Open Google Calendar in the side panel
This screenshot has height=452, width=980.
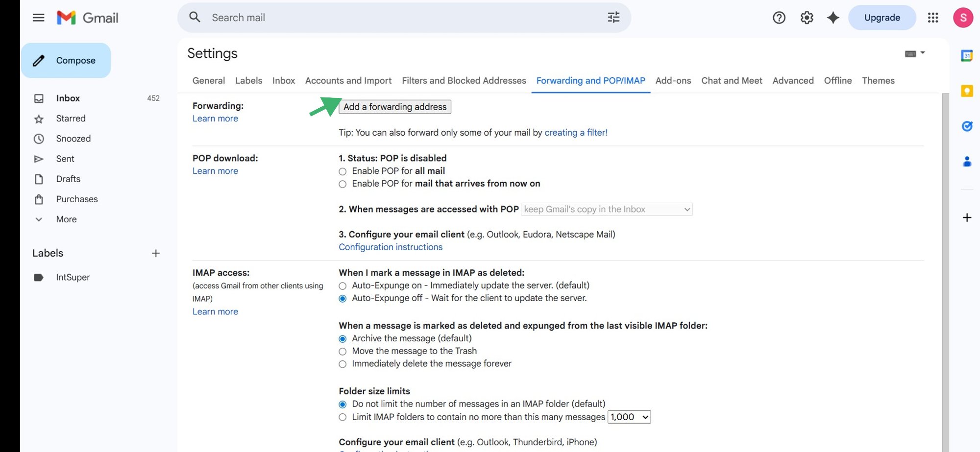[966, 55]
